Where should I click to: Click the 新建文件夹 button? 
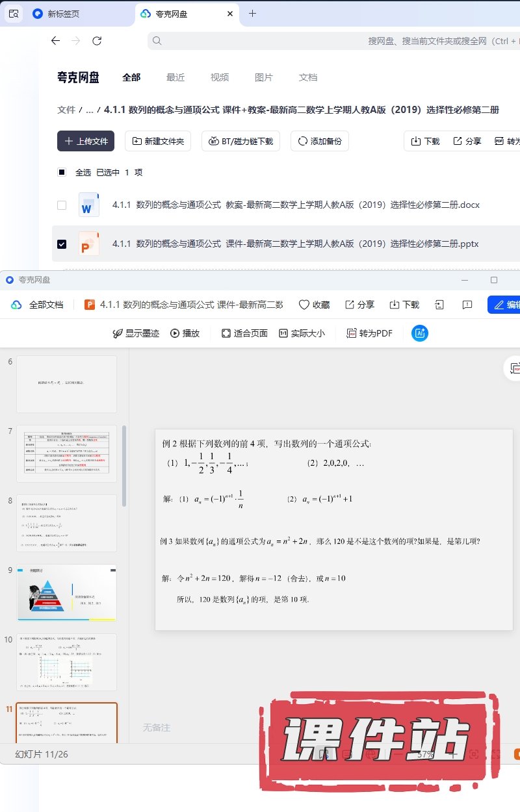pyautogui.click(x=158, y=141)
